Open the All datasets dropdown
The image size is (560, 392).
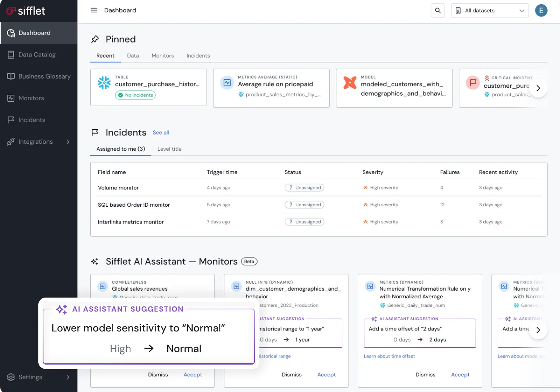(x=489, y=11)
